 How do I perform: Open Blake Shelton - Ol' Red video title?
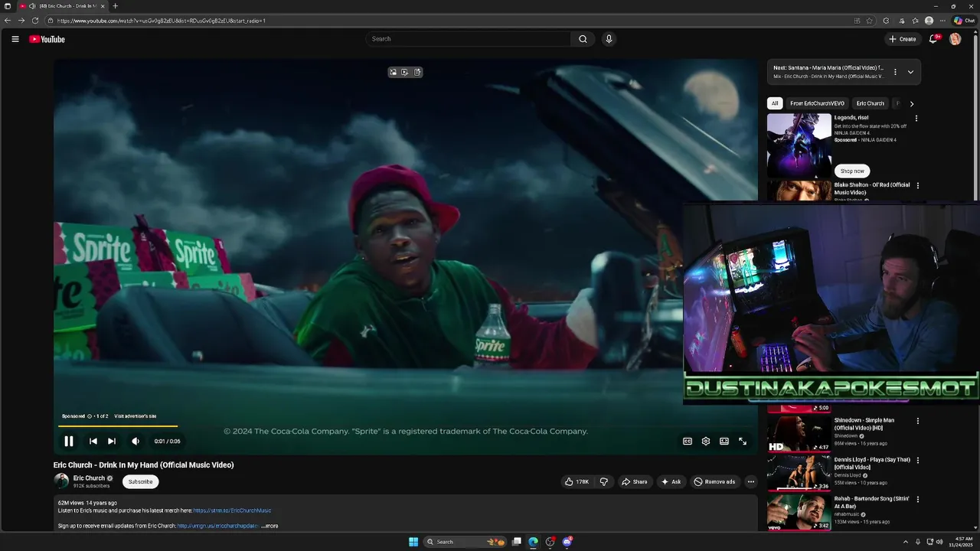(872, 188)
